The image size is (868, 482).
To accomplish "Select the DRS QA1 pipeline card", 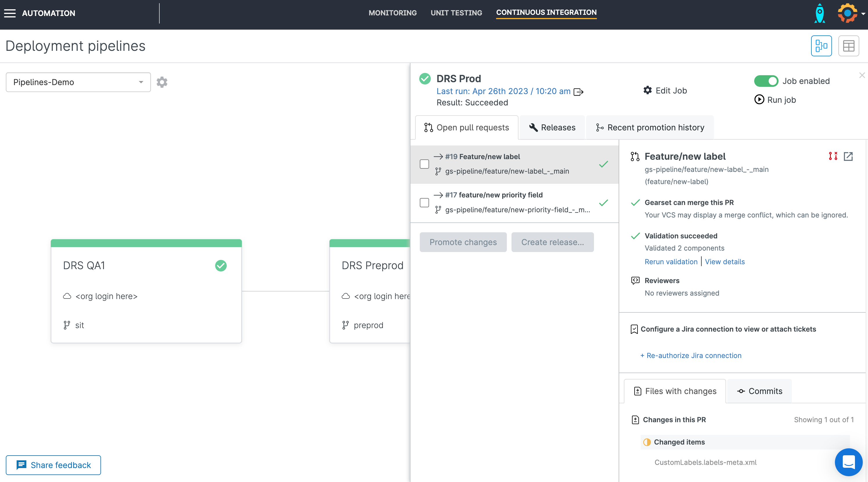I will tap(146, 291).
